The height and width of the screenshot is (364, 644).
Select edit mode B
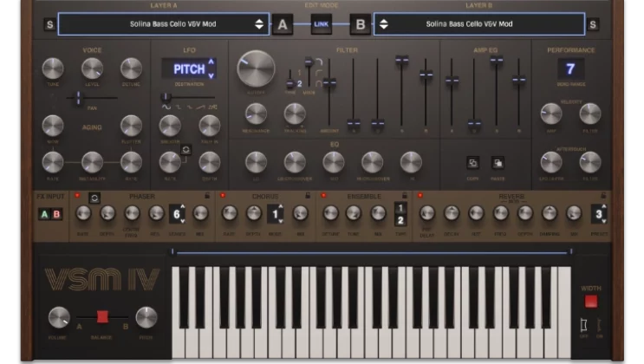click(x=359, y=24)
